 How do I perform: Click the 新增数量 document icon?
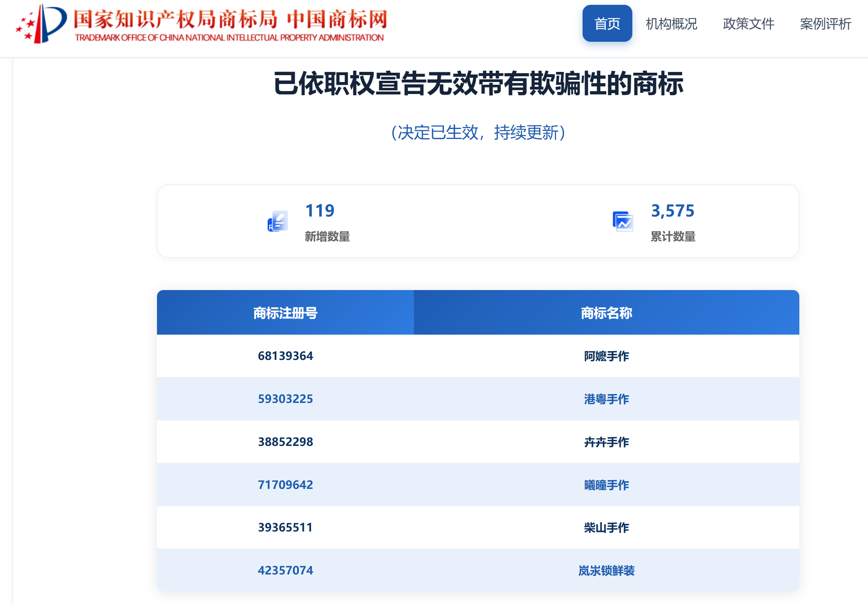(x=278, y=221)
